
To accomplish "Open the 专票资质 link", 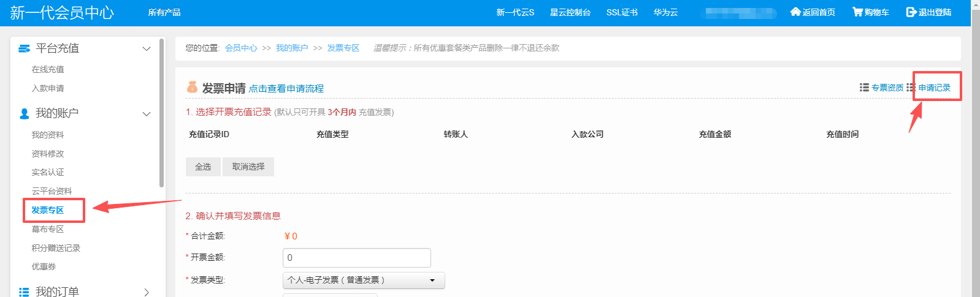I will (x=887, y=88).
